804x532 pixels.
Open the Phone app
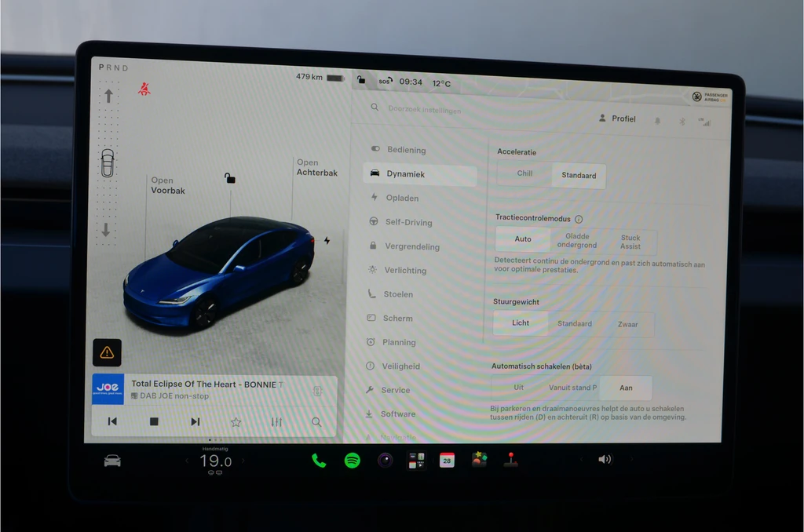(319, 461)
